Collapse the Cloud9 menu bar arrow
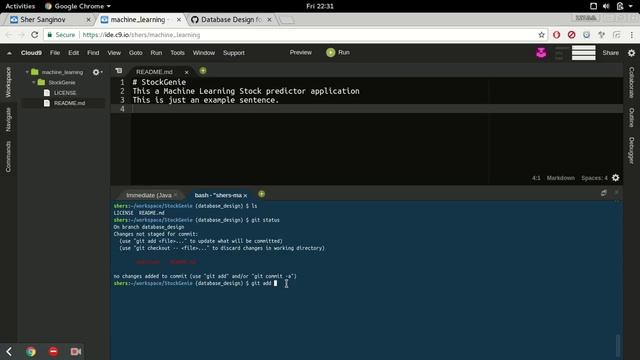640x360 pixels. point(9,53)
